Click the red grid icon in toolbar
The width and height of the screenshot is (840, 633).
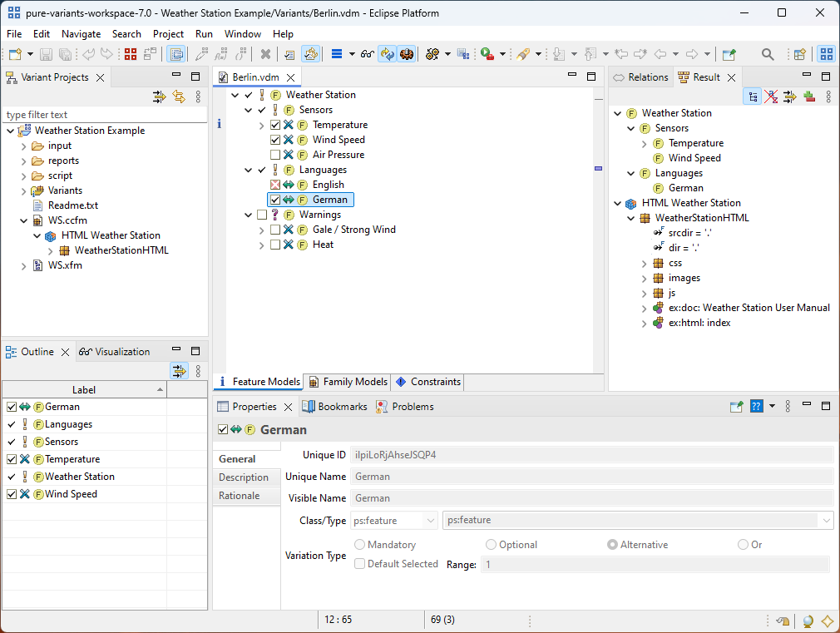[130, 54]
